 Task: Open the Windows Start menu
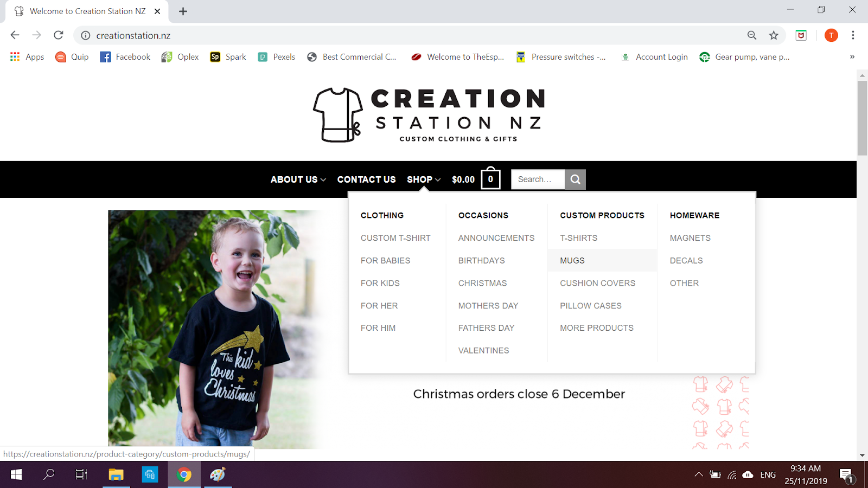point(16,475)
